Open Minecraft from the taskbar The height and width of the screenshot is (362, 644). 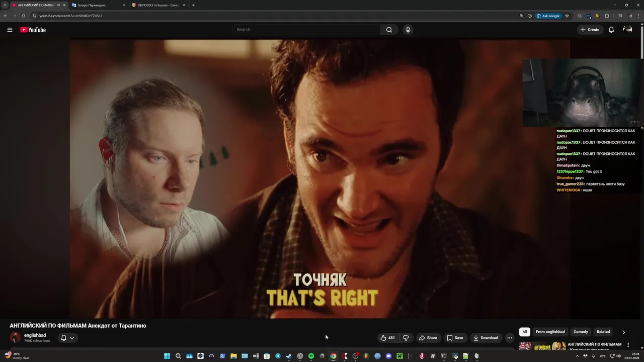tap(399, 356)
